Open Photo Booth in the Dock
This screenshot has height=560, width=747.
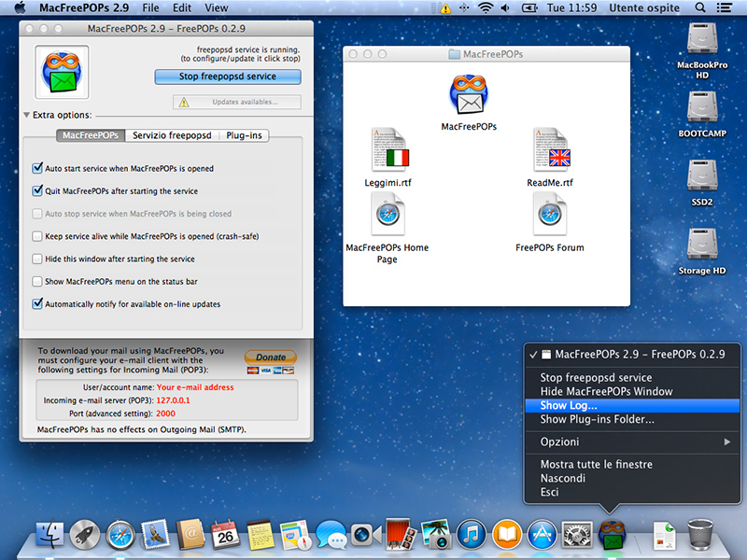click(x=400, y=535)
